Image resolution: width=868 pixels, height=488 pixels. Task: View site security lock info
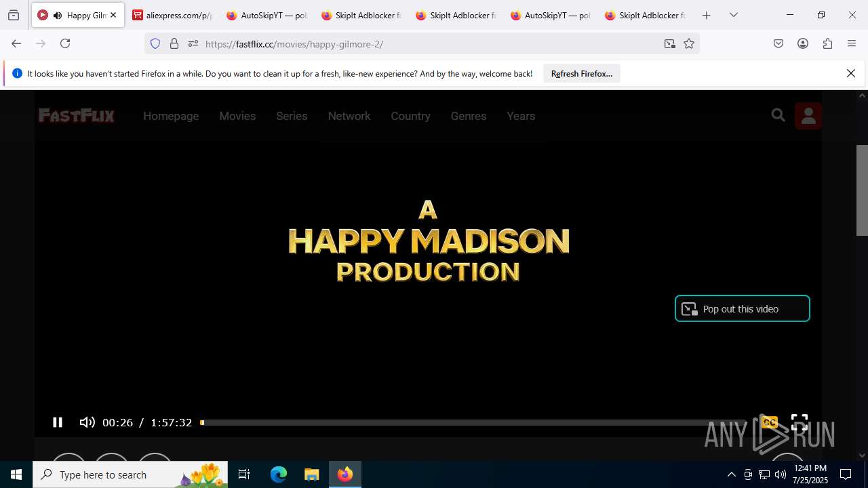point(174,43)
